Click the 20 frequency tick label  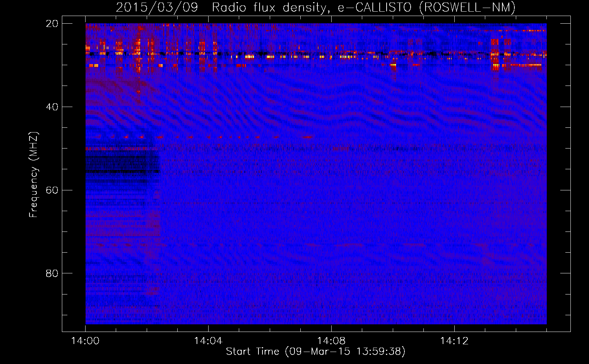coord(52,24)
